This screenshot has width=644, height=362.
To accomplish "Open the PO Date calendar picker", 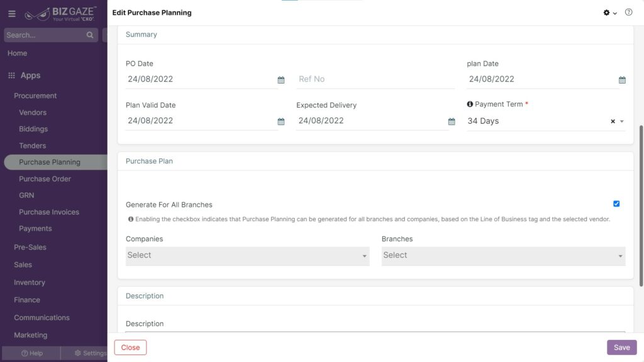I will coord(281,80).
